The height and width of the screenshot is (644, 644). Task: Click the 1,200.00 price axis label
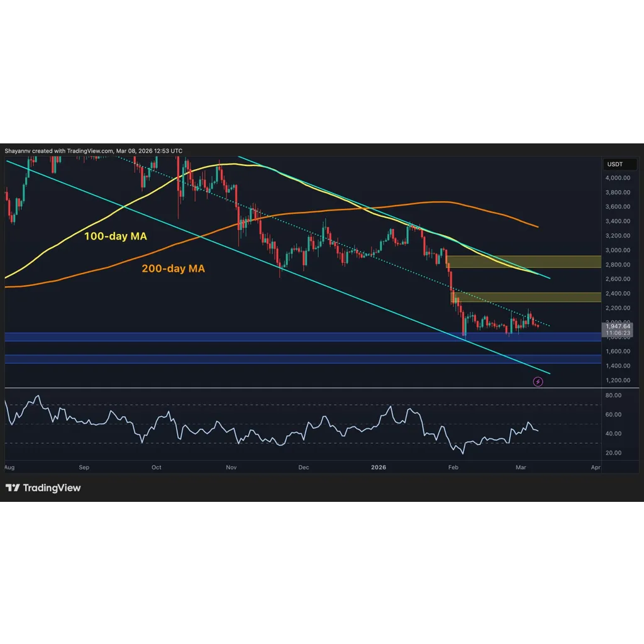coord(618,380)
